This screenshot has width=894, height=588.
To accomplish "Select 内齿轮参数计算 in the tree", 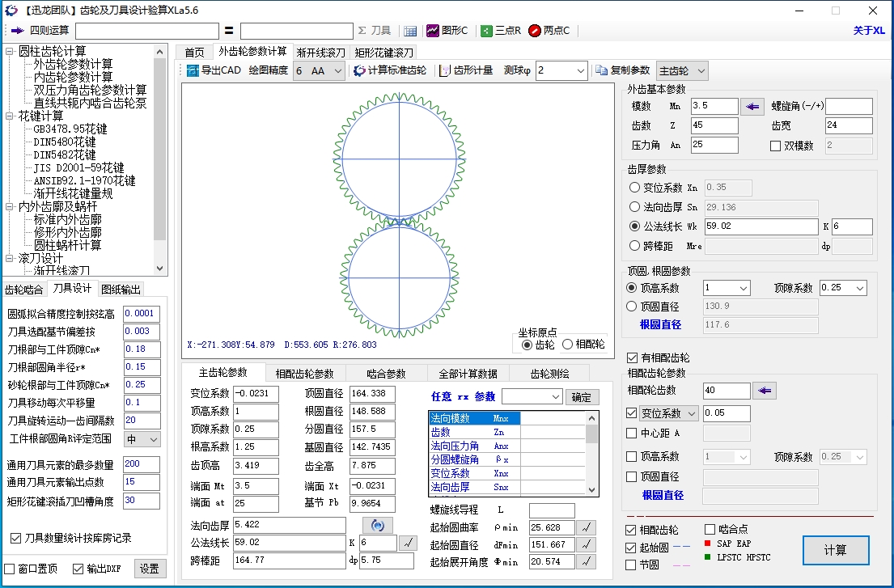I will pos(73,77).
